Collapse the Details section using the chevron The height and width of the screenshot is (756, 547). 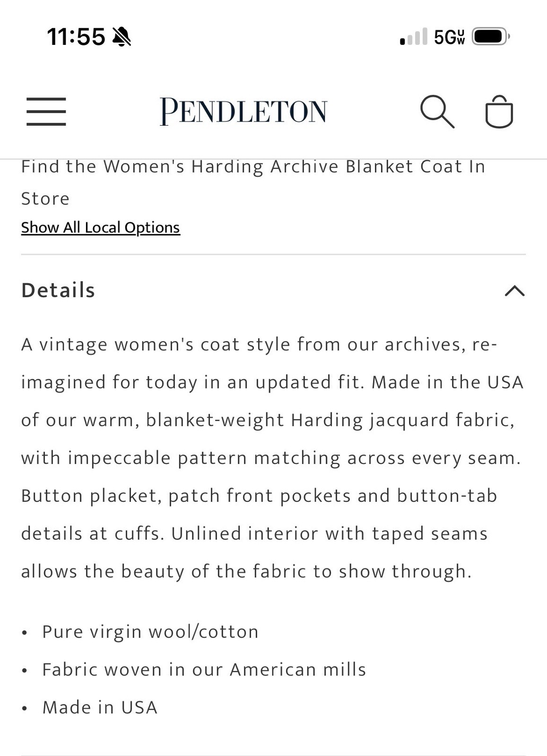coord(514,291)
